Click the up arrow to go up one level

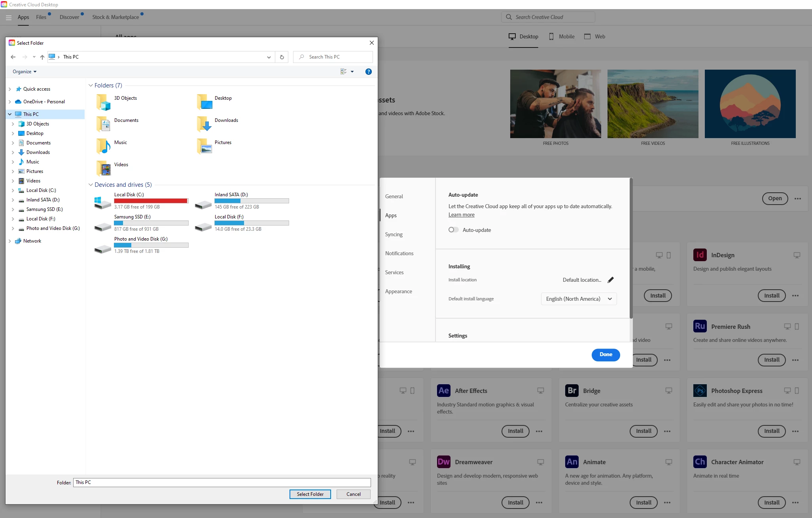point(42,57)
